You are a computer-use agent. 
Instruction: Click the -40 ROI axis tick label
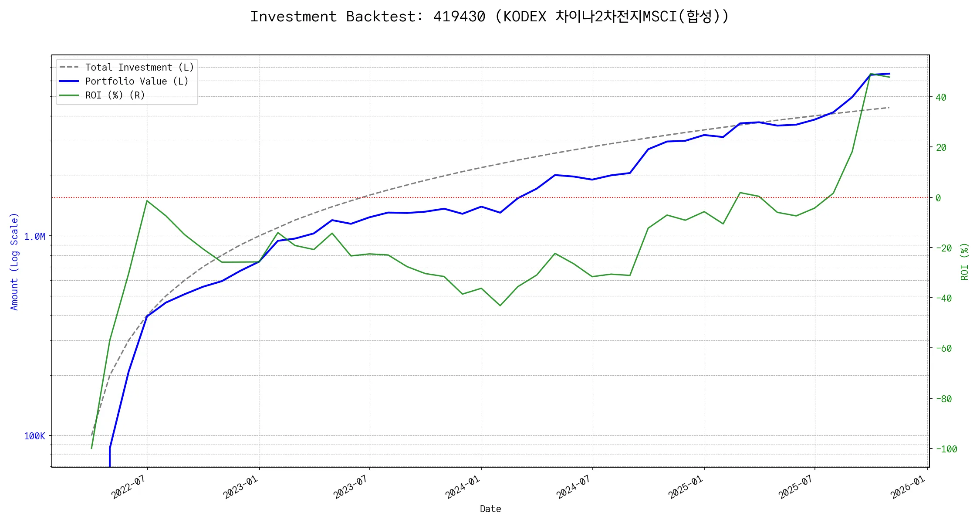pos(943,299)
